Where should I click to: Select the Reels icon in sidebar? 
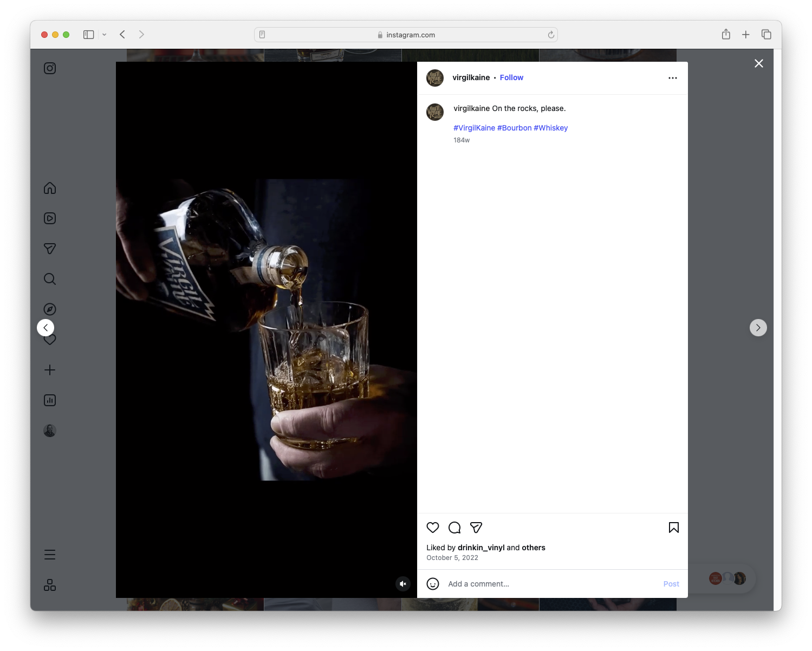click(x=49, y=218)
